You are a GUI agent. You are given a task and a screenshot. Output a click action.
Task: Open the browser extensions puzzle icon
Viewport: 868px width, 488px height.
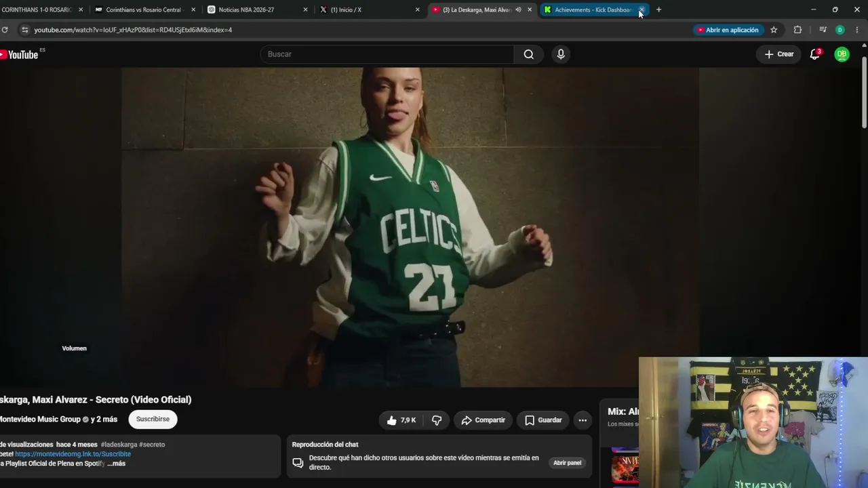797,30
